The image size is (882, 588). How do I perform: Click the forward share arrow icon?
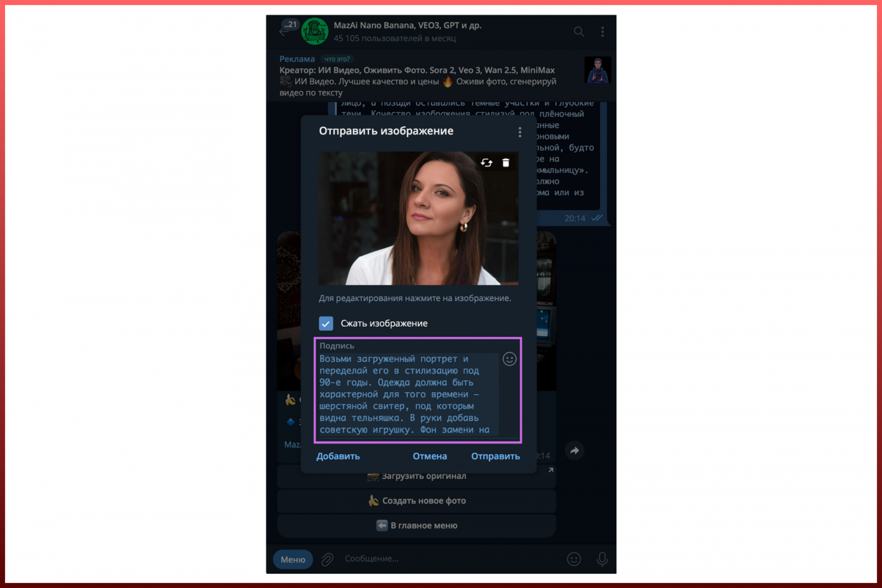pos(574,451)
